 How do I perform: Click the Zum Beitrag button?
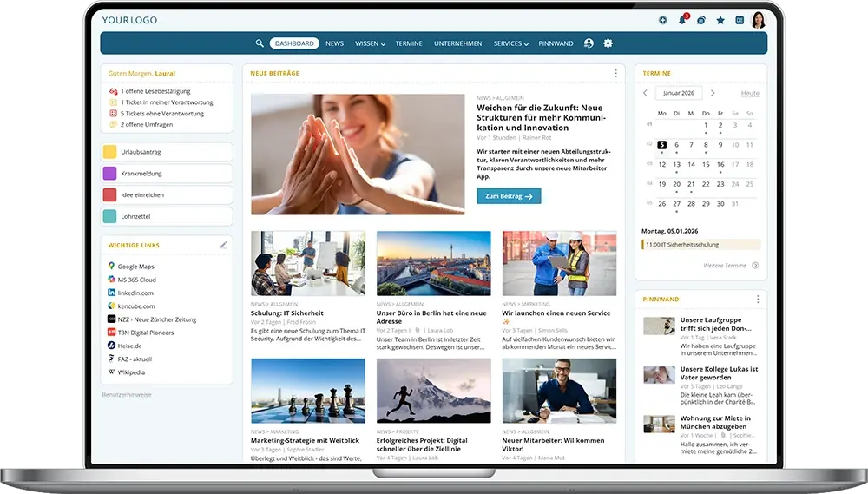click(509, 196)
